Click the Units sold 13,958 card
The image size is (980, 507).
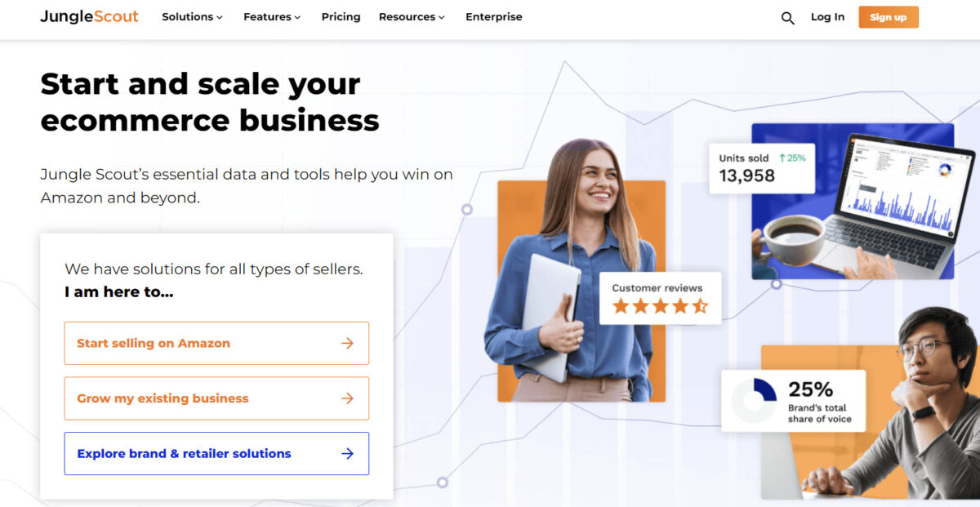click(x=762, y=168)
